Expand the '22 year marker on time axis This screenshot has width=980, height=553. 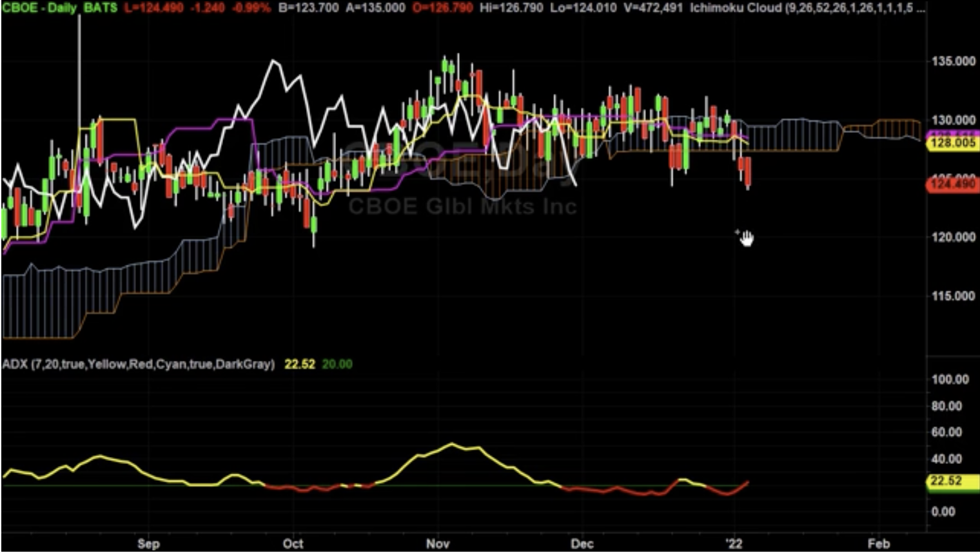[x=735, y=544]
